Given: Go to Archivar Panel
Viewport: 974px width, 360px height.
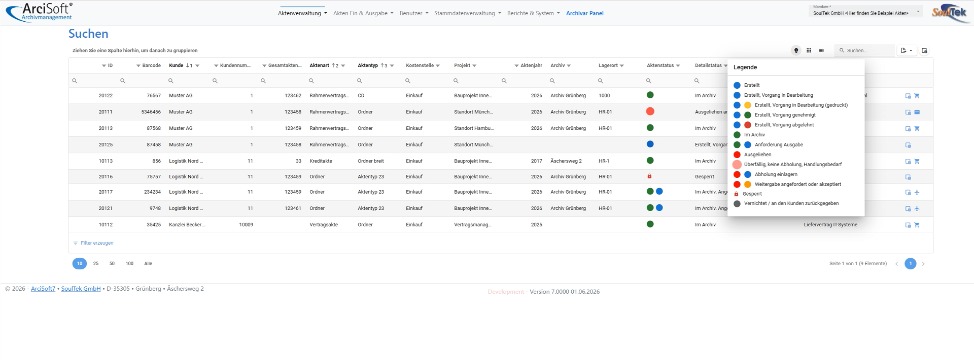Looking at the screenshot, I should click(585, 13).
